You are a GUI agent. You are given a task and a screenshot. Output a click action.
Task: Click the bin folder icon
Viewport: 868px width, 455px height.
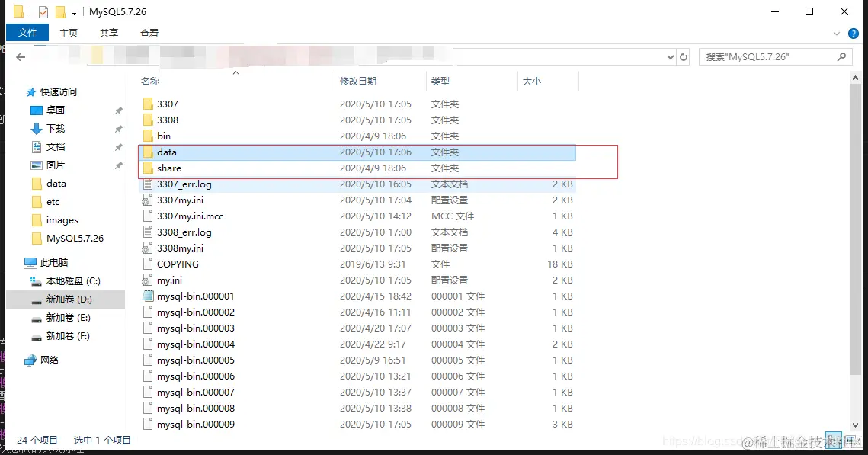click(147, 136)
